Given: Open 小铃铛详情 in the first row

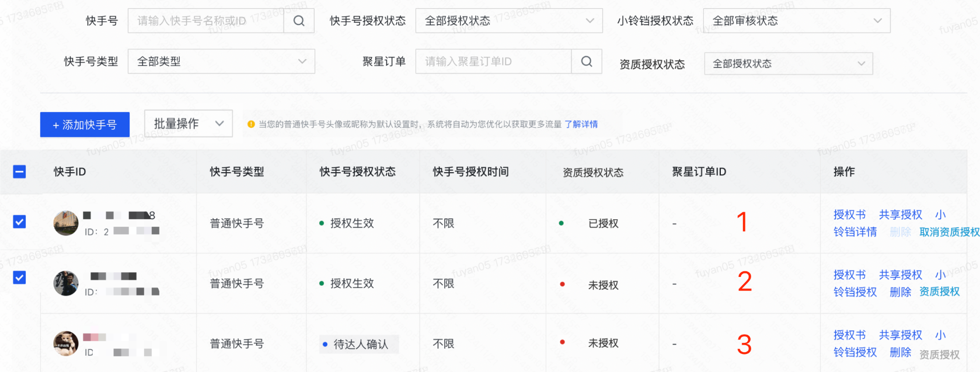Looking at the screenshot, I should tap(855, 232).
